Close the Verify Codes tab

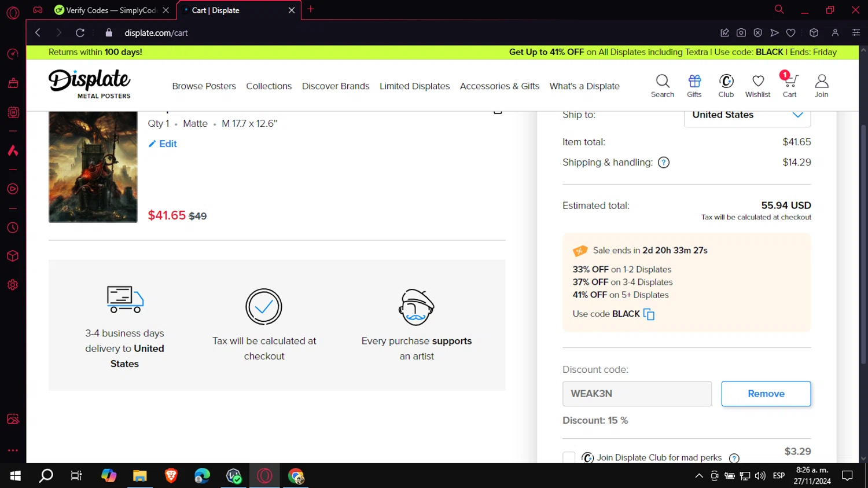(x=165, y=10)
